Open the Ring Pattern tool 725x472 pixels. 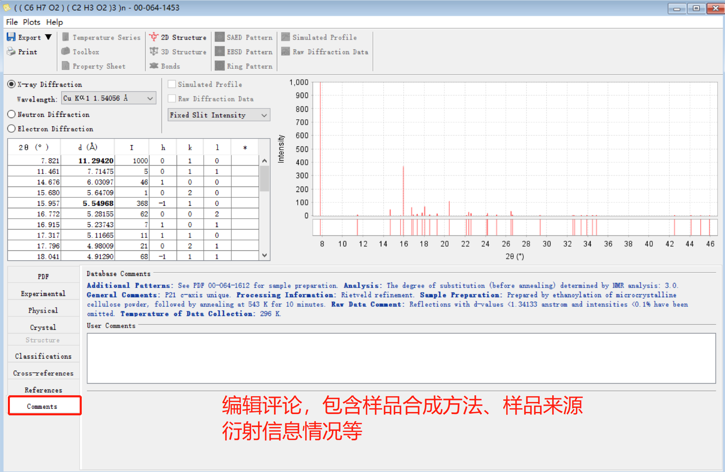(x=220, y=66)
